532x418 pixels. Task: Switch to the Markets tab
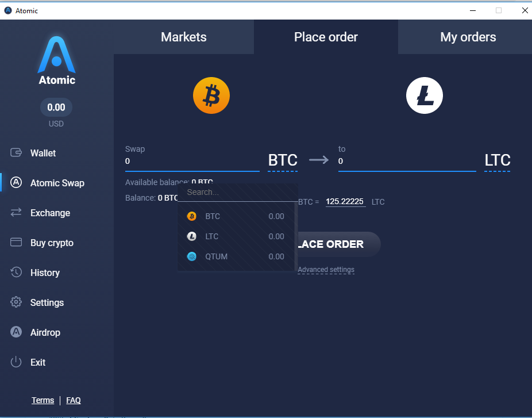pos(183,37)
